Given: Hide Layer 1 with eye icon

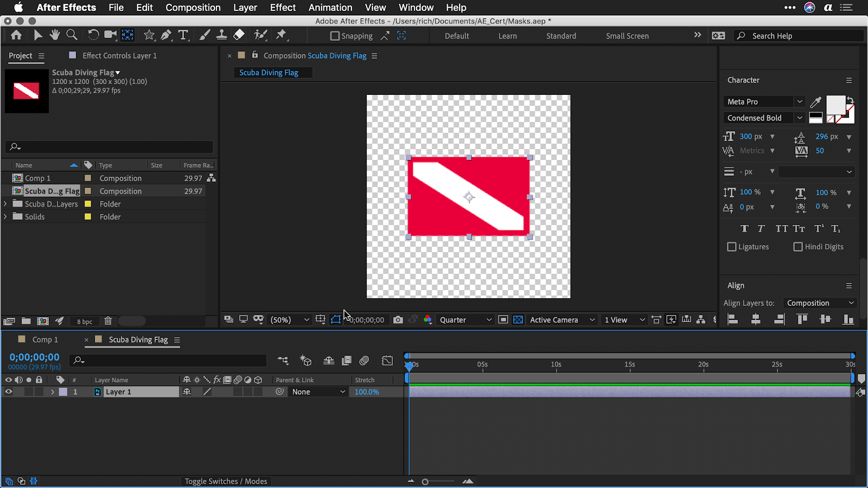Looking at the screenshot, I should tap(8, 391).
